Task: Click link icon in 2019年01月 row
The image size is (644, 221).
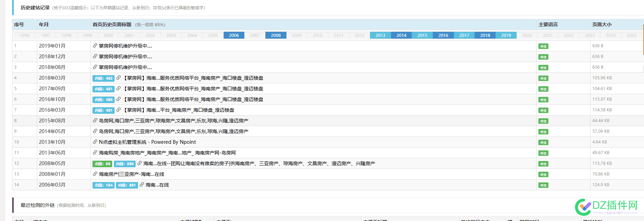Action: point(95,46)
